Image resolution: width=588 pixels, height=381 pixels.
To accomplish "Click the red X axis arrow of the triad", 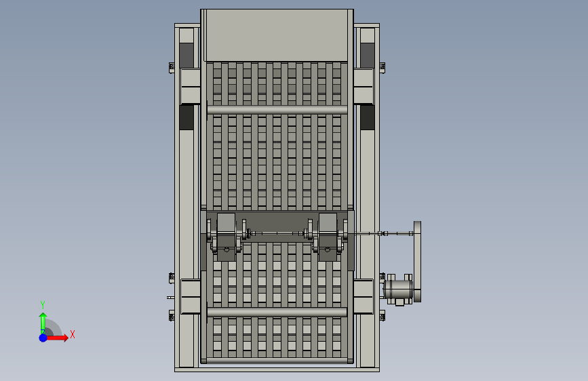I will click(57, 338).
